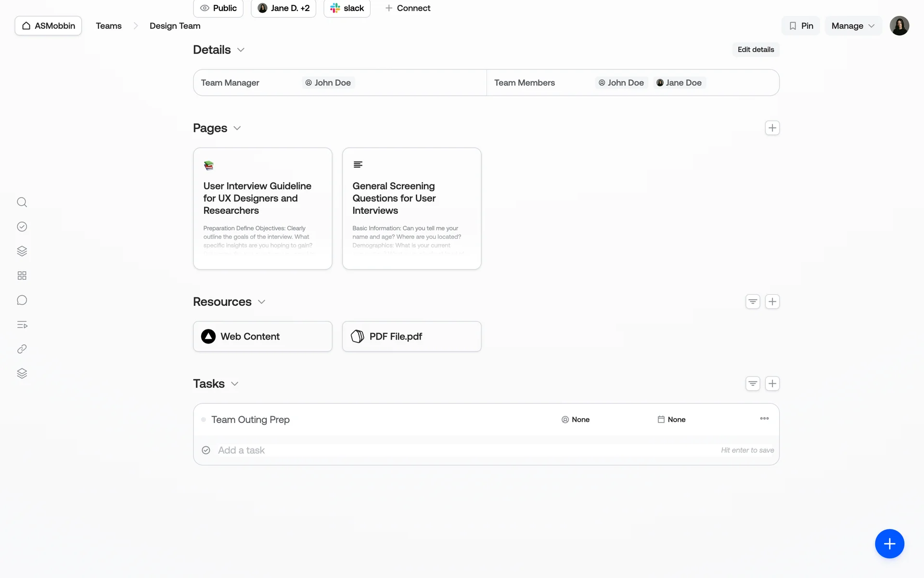924x578 pixels.
Task: Open the Manage dropdown
Action: click(853, 26)
